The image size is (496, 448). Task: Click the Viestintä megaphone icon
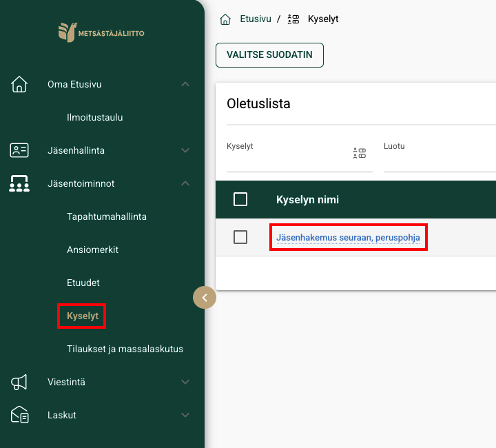(19, 382)
